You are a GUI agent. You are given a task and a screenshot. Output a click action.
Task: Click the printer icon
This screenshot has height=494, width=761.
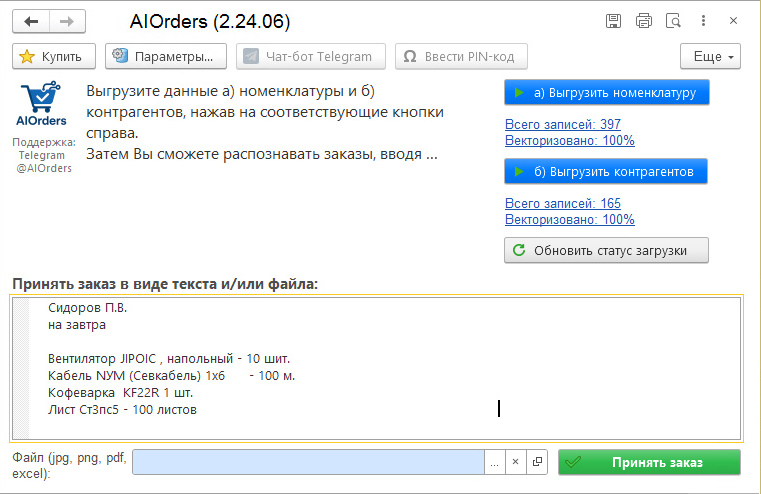(x=644, y=21)
